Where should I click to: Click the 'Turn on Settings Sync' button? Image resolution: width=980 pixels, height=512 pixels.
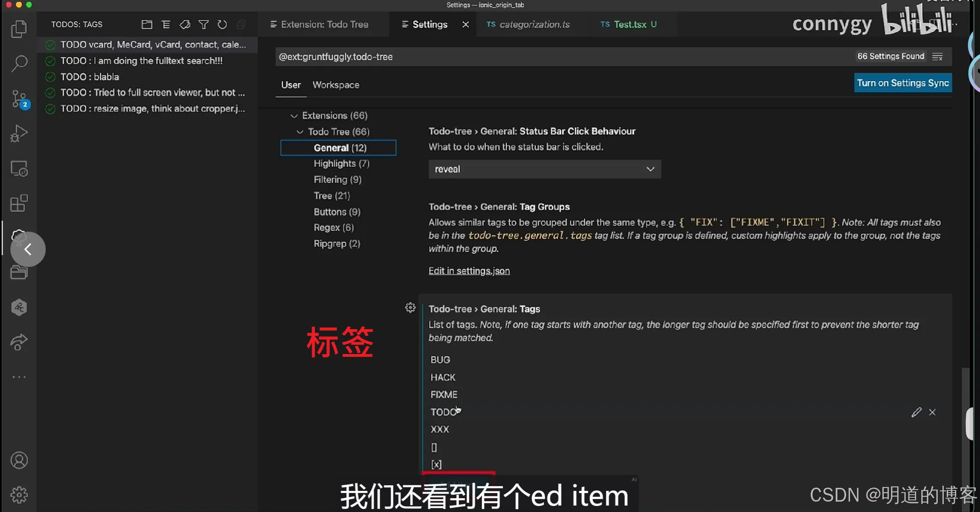click(x=903, y=83)
